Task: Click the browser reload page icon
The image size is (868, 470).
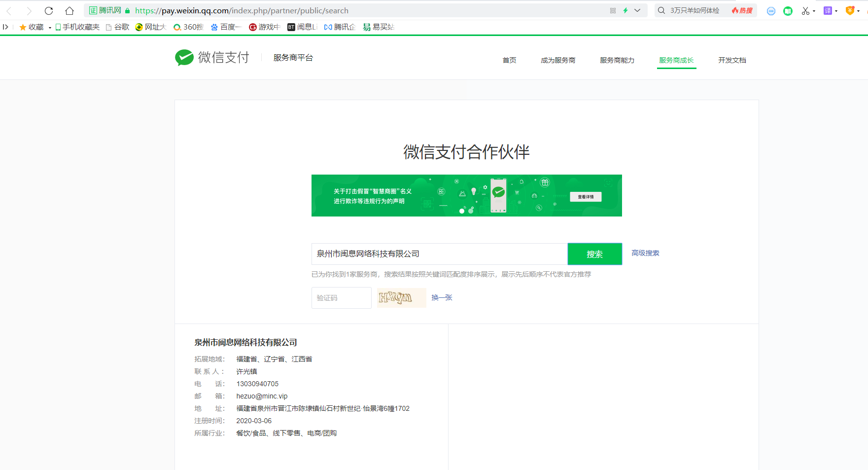Action: (49, 11)
